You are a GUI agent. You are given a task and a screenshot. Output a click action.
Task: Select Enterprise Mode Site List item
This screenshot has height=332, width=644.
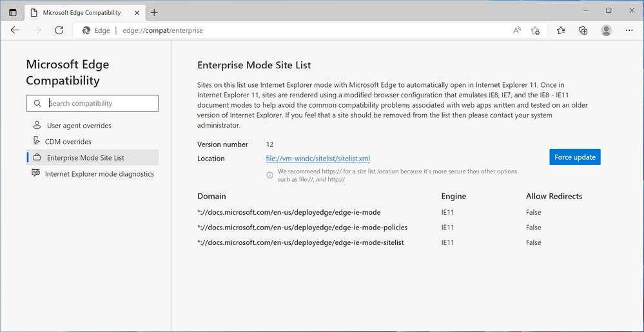point(92,157)
